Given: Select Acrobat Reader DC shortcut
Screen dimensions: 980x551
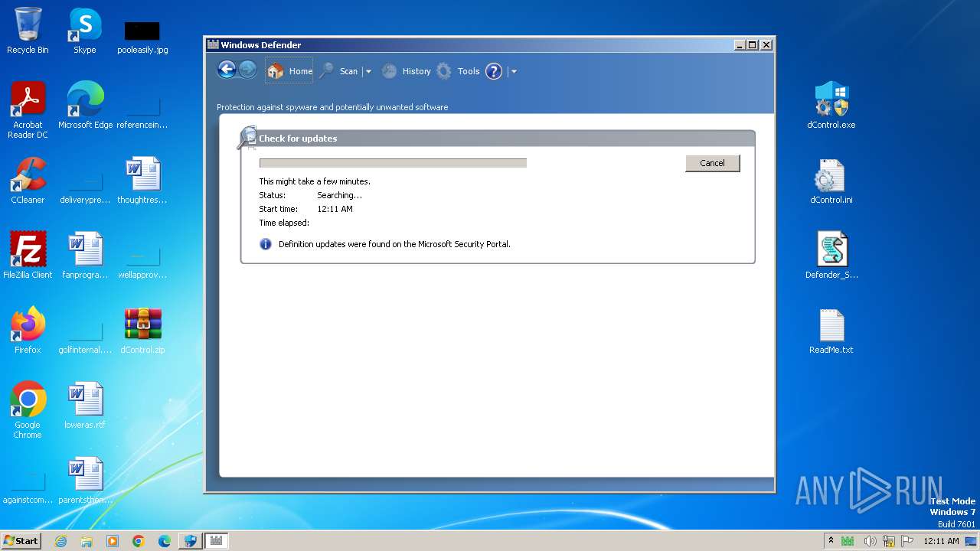Looking at the screenshot, I should click(28, 110).
